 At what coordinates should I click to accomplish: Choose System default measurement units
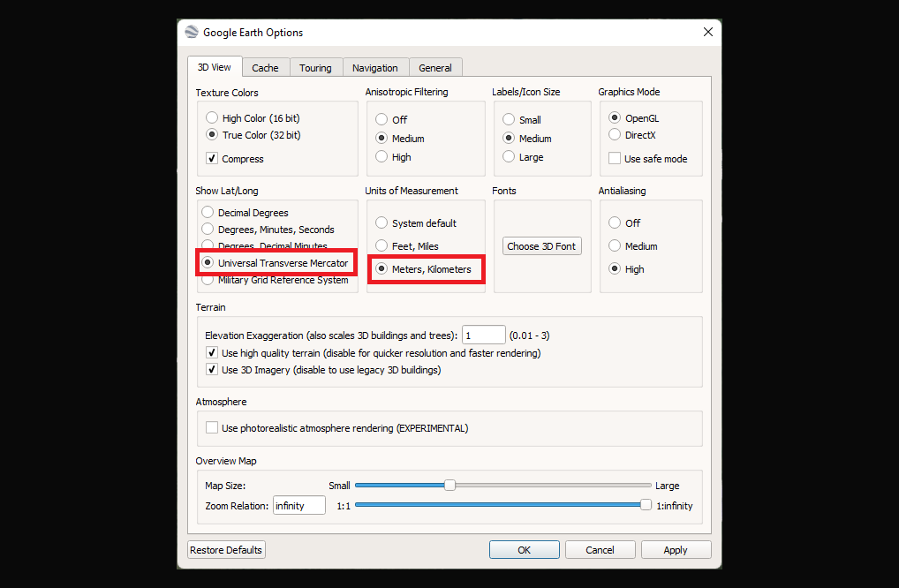click(x=382, y=223)
